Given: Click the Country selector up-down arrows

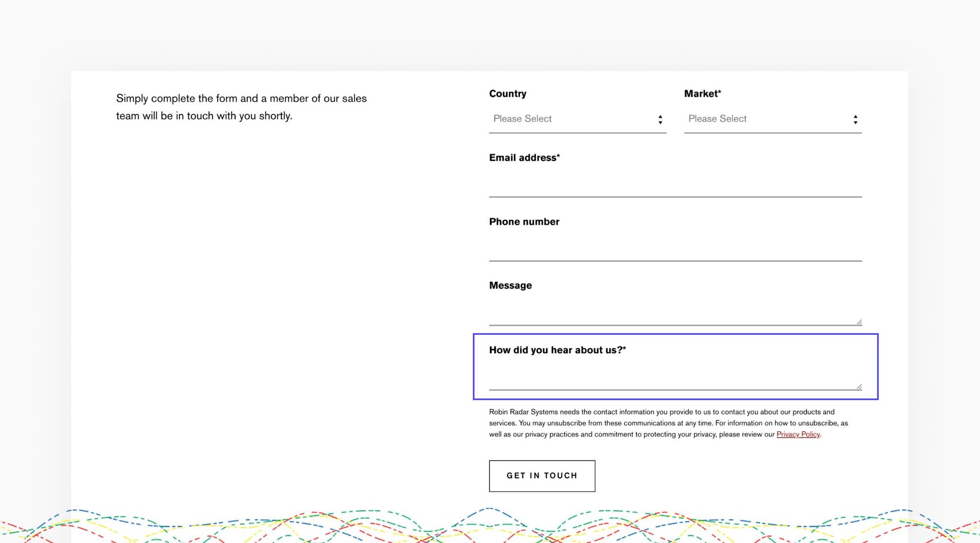Looking at the screenshot, I should click(x=660, y=120).
